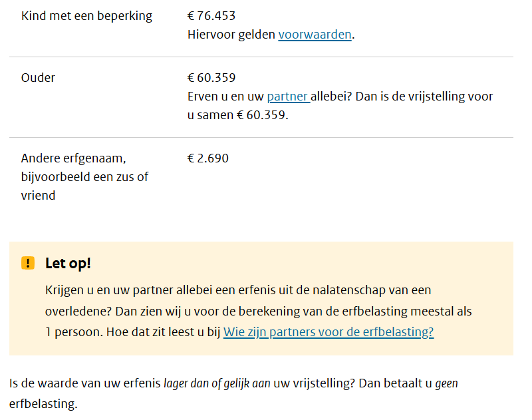This screenshot has height=420, width=532.
Task: Click the € 60.359 amount heading the Ouder row
Action: point(211,78)
